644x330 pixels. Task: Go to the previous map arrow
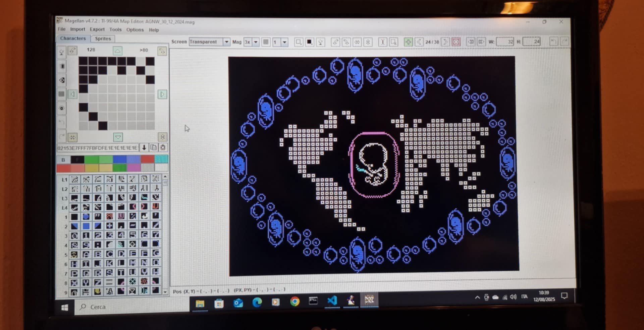[x=419, y=42]
